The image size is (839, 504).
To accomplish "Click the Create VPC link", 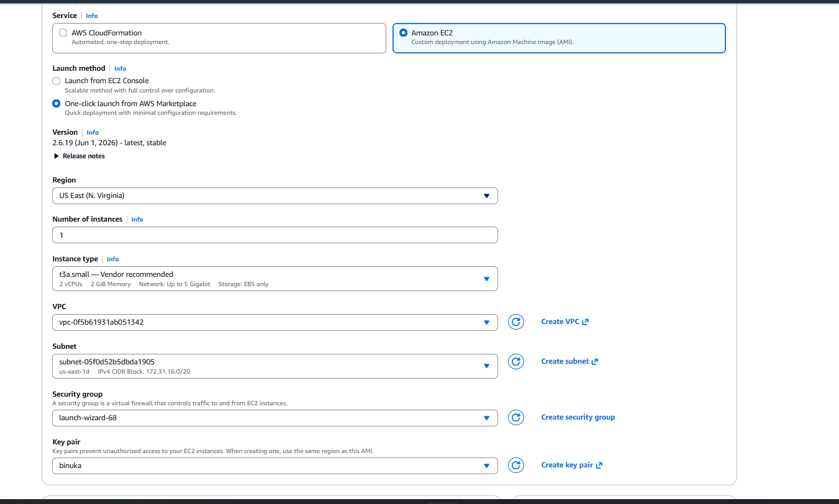I will [565, 322].
